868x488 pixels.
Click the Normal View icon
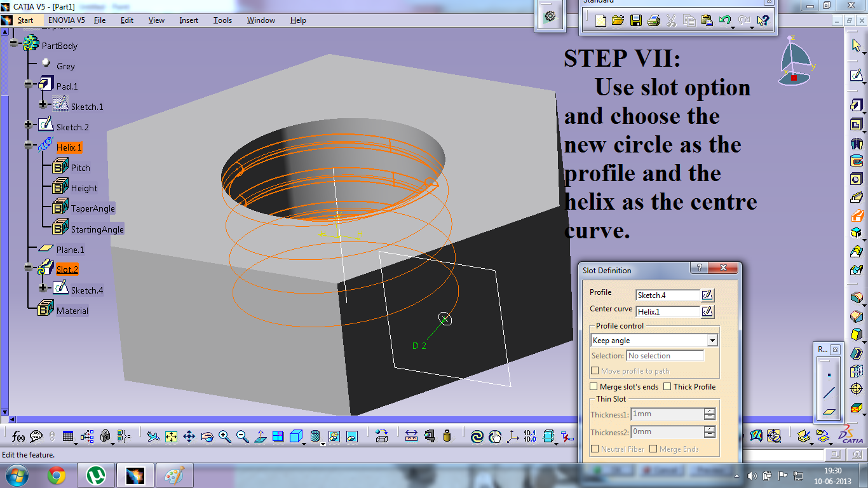point(260,436)
